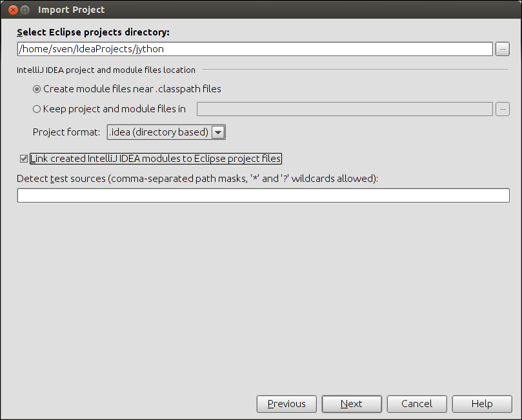522x420 pixels.
Task: Click the Project format label
Action: click(66, 132)
